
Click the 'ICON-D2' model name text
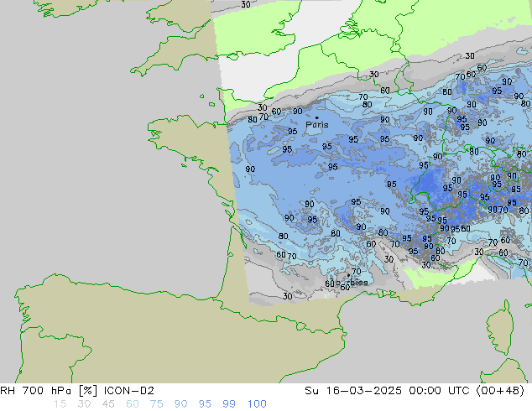[129, 391]
